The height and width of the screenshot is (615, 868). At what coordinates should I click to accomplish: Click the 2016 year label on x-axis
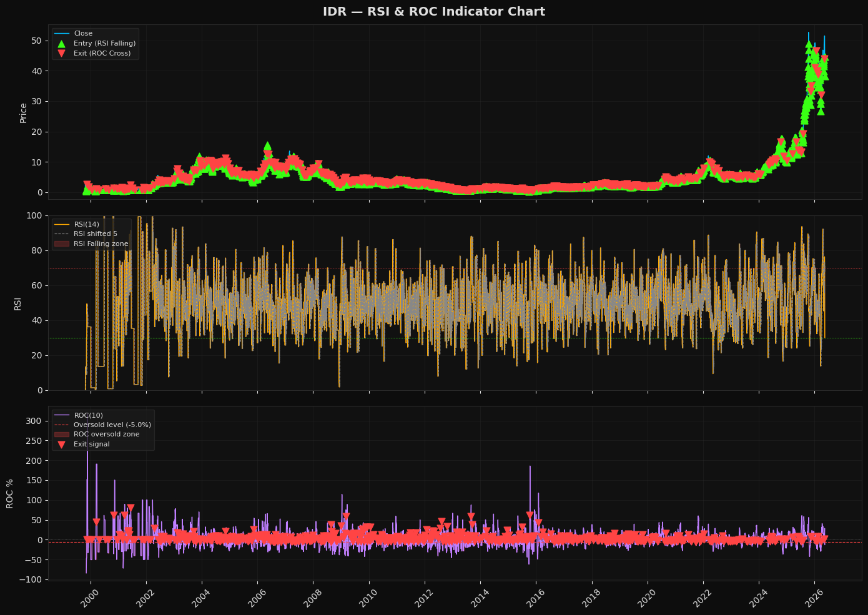[x=536, y=598]
